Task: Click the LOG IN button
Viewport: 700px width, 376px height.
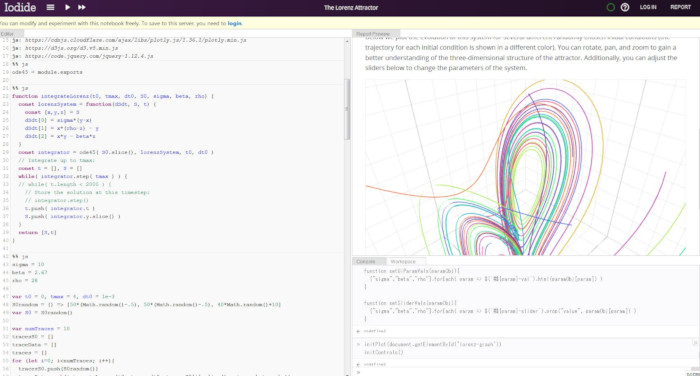Action: click(648, 7)
